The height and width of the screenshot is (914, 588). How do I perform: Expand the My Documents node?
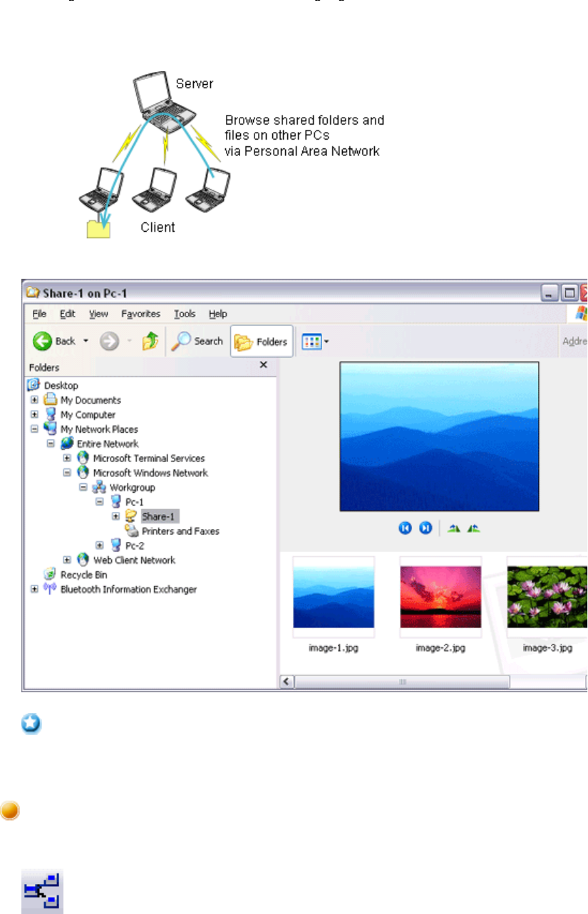[x=35, y=400]
